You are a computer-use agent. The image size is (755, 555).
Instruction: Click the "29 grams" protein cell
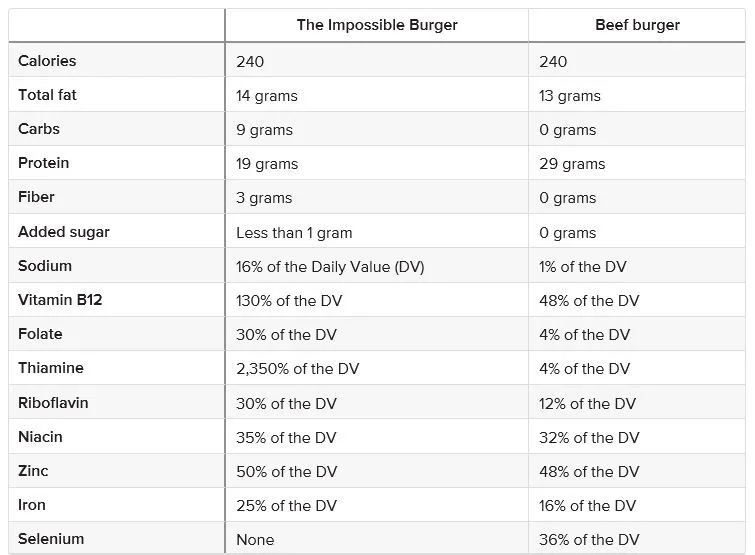(572, 164)
